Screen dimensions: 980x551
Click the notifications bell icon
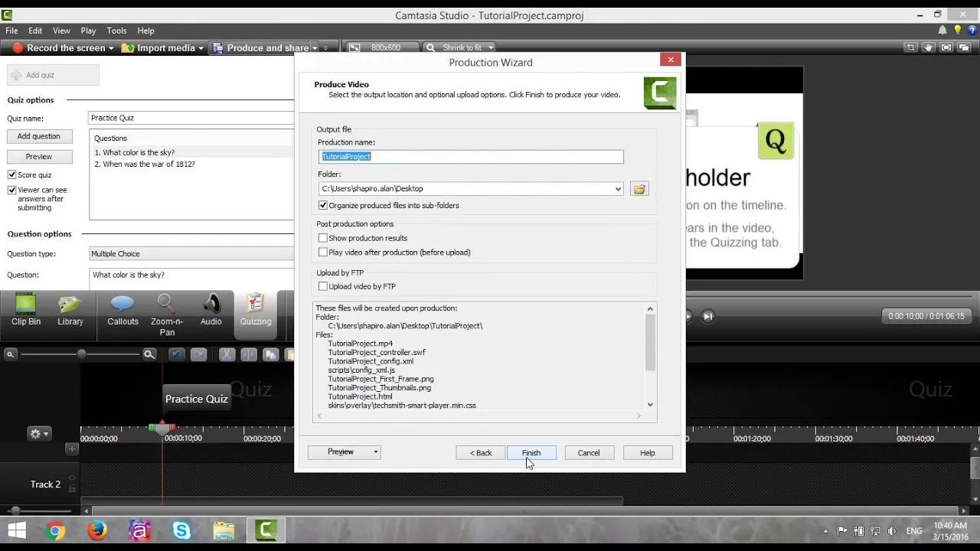942,31
